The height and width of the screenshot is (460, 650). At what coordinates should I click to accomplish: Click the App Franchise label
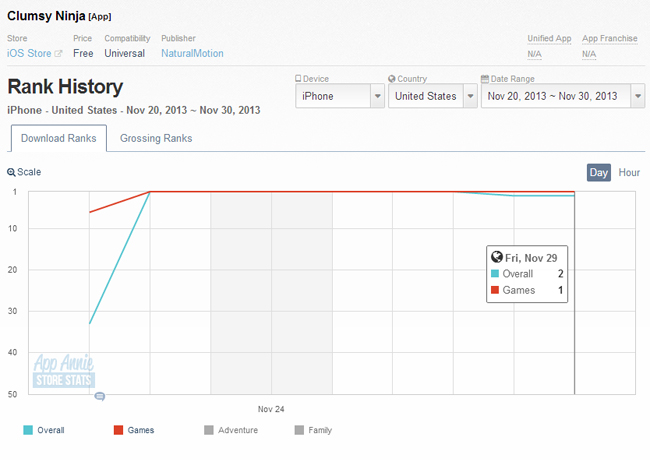610,38
